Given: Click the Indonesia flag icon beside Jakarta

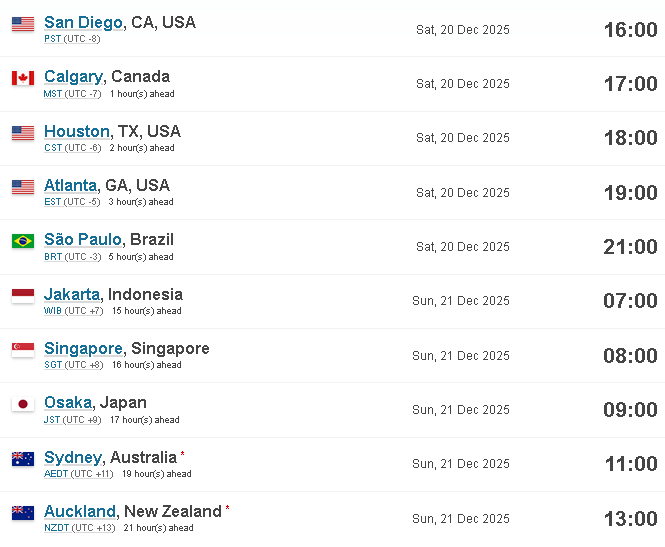Looking at the screenshot, I should pyautogui.click(x=23, y=296).
